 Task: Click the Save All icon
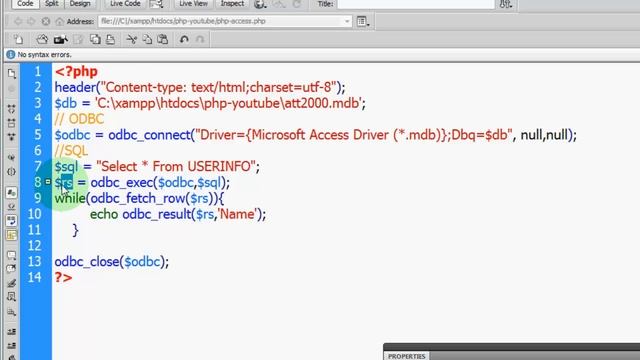pyautogui.click(x=95, y=39)
